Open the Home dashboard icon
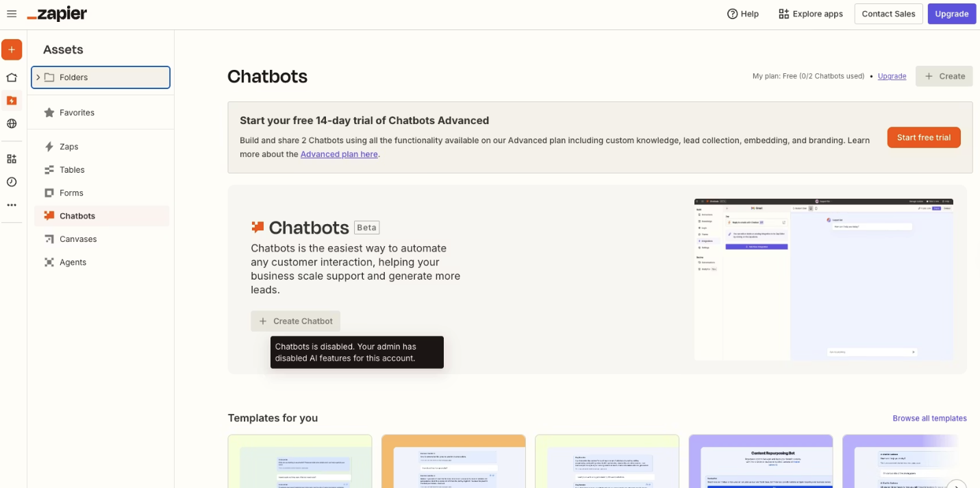This screenshot has width=980, height=488. click(x=11, y=77)
